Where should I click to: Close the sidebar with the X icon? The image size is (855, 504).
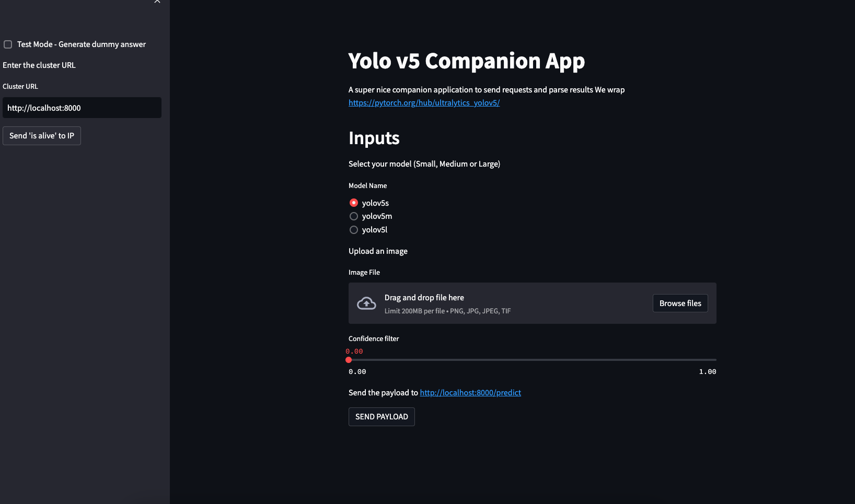pyautogui.click(x=157, y=2)
